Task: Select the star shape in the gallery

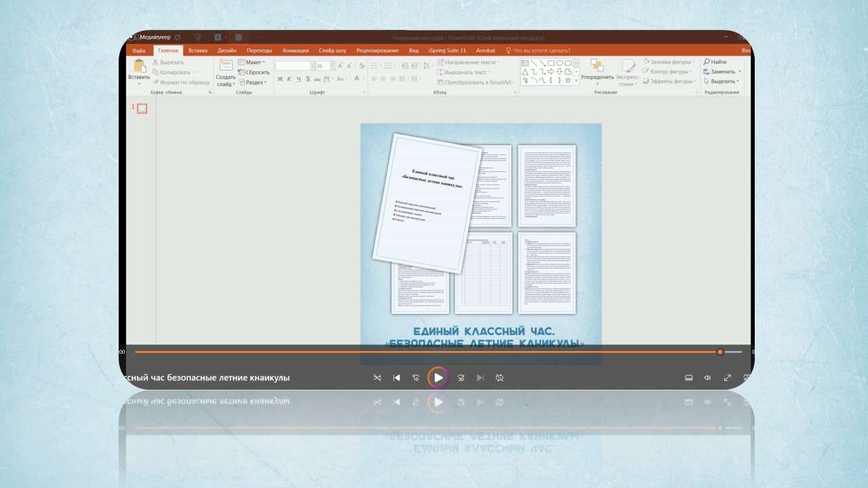Action: pyautogui.click(x=568, y=80)
